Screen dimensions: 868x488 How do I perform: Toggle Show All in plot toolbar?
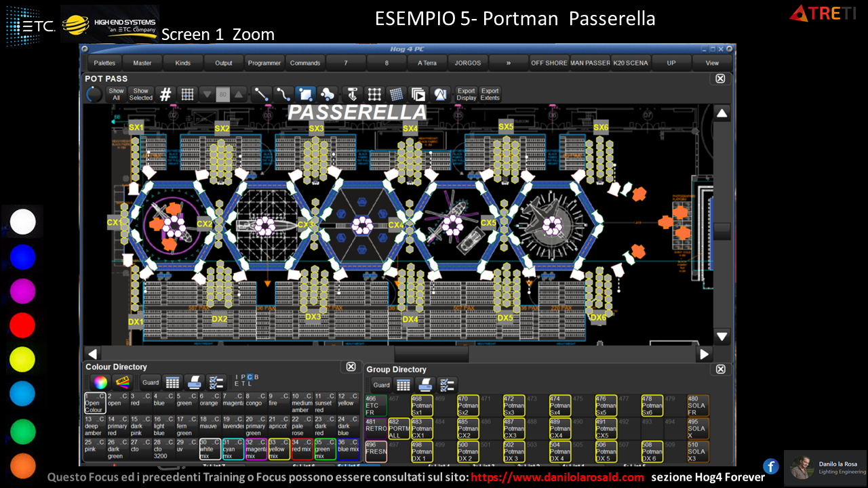click(117, 94)
